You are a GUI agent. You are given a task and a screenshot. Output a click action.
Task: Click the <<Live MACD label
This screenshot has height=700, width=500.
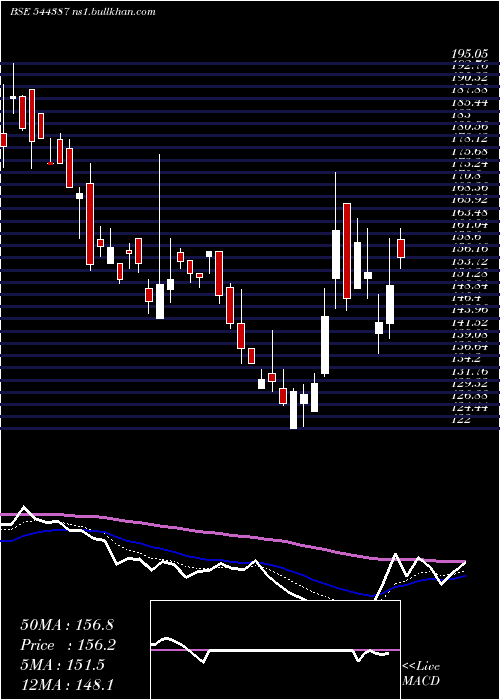click(421, 673)
